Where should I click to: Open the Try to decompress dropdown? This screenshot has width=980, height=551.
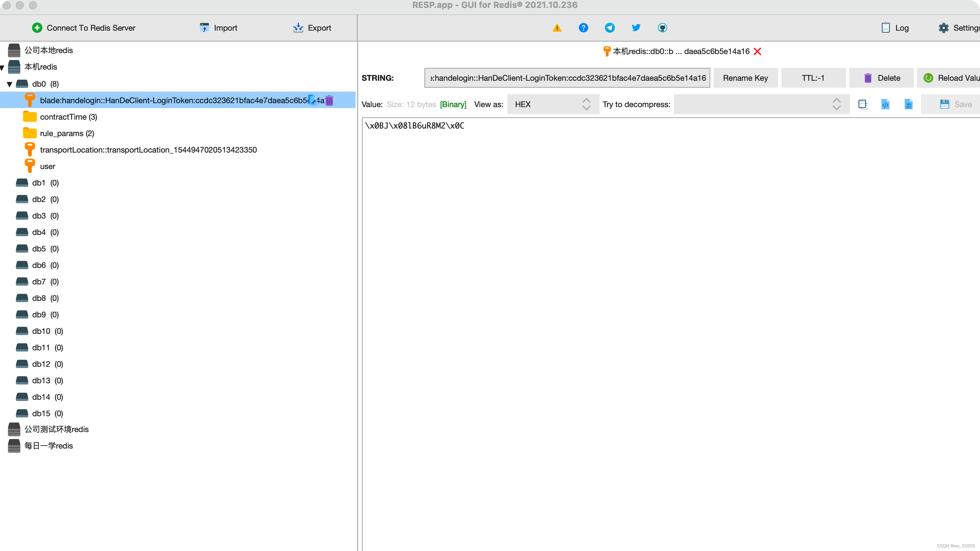(762, 104)
